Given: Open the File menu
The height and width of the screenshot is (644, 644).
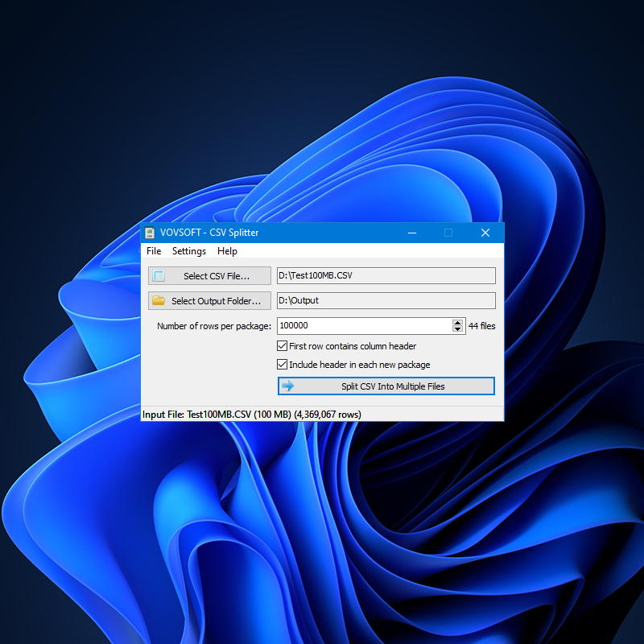Looking at the screenshot, I should pyautogui.click(x=153, y=251).
